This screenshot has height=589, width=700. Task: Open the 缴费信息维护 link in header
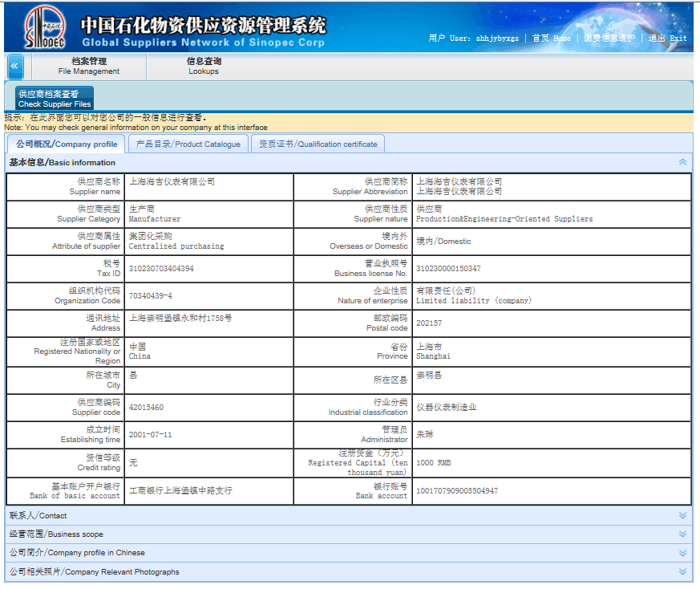coord(609,38)
